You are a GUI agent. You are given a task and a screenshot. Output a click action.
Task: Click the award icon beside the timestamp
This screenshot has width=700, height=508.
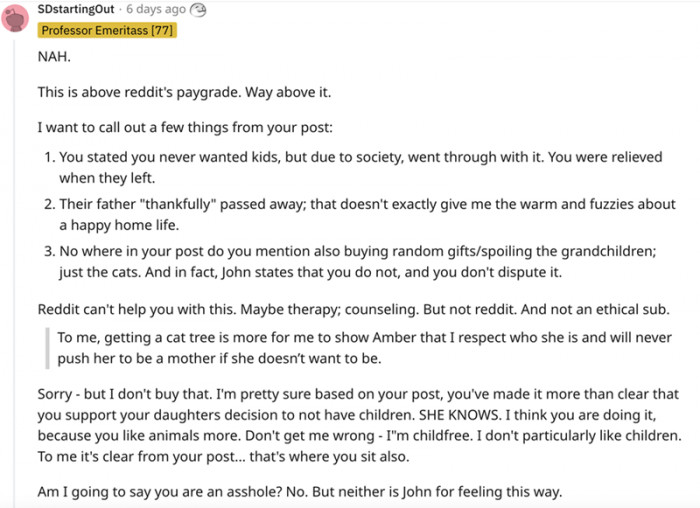point(198,10)
